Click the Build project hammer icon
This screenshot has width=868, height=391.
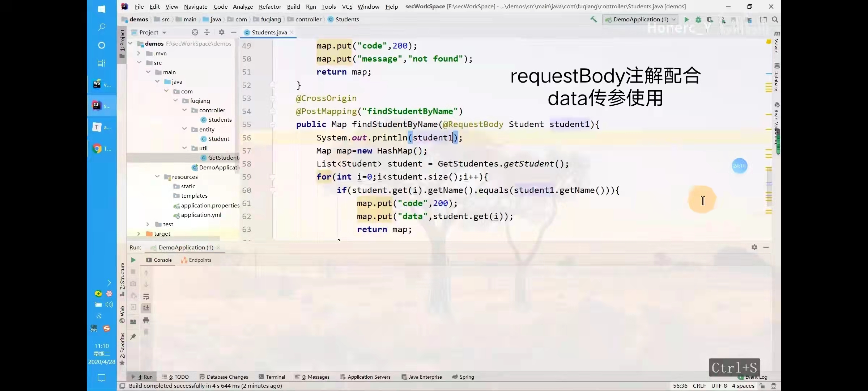point(593,20)
